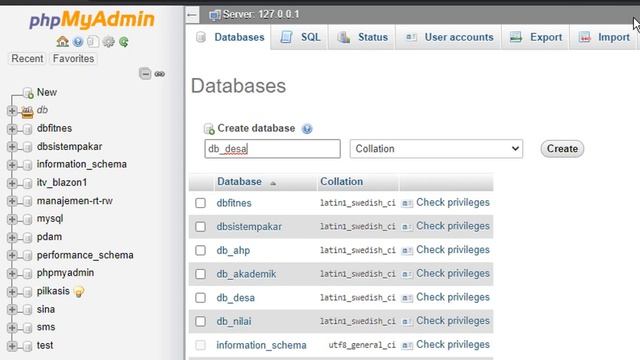The height and width of the screenshot is (360, 640).
Task: Click the Favorites button
Action: tap(73, 59)
